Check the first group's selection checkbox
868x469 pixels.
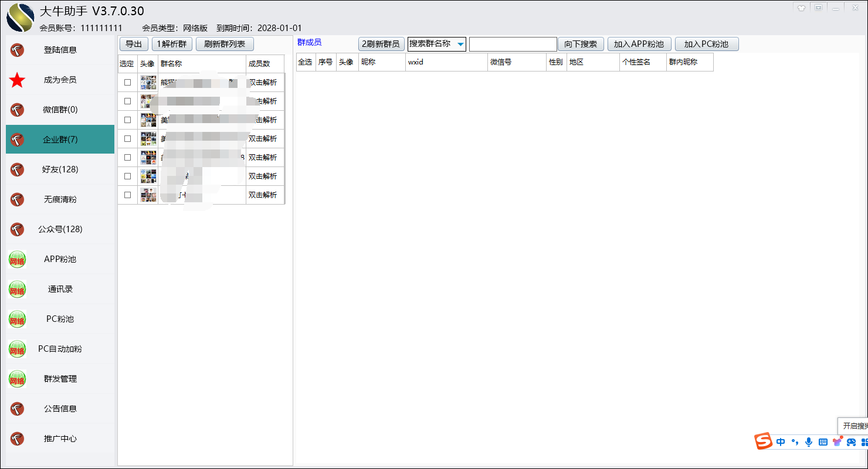127,82
